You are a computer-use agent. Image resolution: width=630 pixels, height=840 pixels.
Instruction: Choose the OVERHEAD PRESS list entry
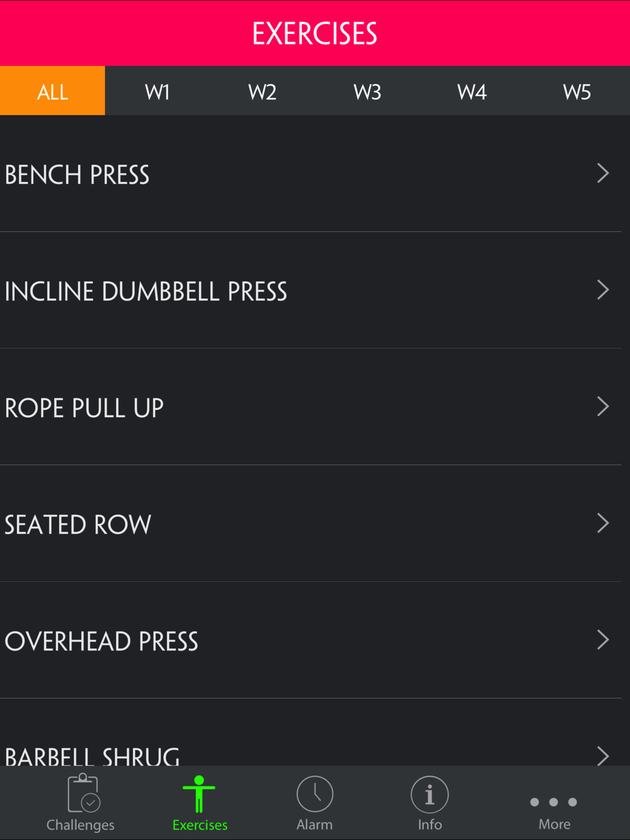tap(101, 641)
